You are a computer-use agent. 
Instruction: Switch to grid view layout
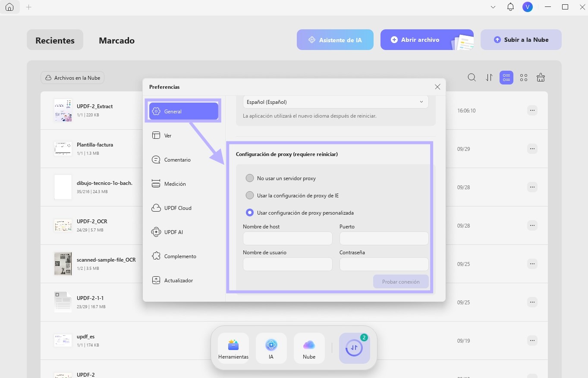click(524, 78)
